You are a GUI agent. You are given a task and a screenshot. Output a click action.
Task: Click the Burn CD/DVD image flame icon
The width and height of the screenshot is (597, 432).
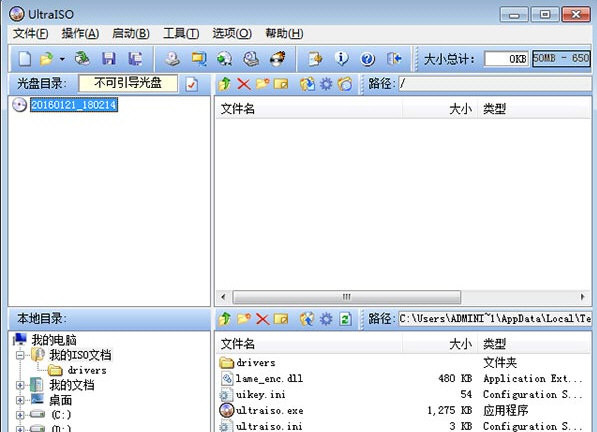(278, 59)
